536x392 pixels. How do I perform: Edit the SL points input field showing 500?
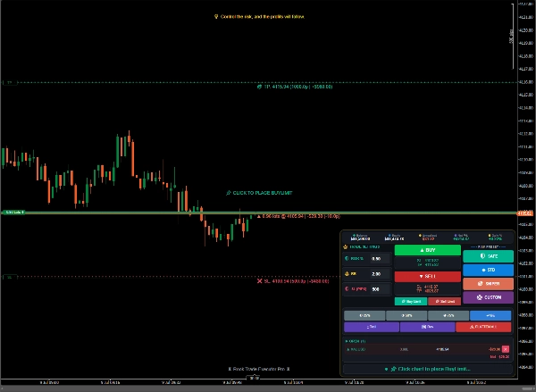381,289
